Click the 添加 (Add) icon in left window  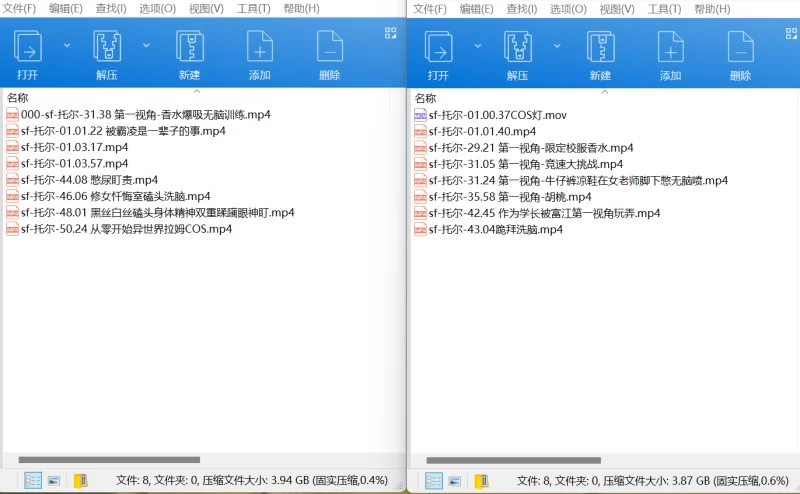[x=260, y=46]
